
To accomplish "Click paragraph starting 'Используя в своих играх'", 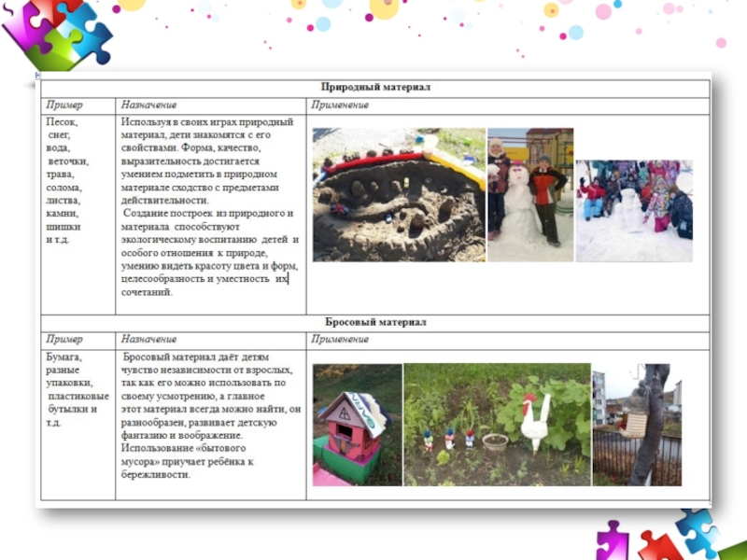I will (x=209, y=207).
